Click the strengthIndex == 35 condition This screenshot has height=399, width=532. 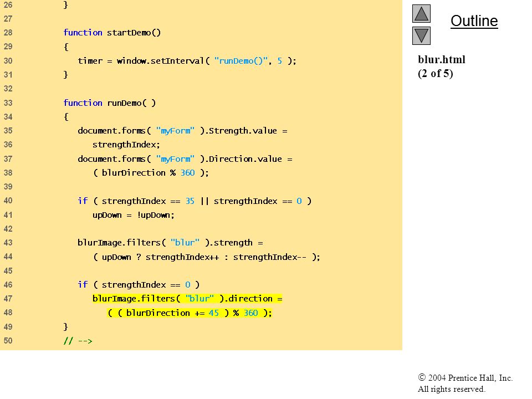coord(148,201)
